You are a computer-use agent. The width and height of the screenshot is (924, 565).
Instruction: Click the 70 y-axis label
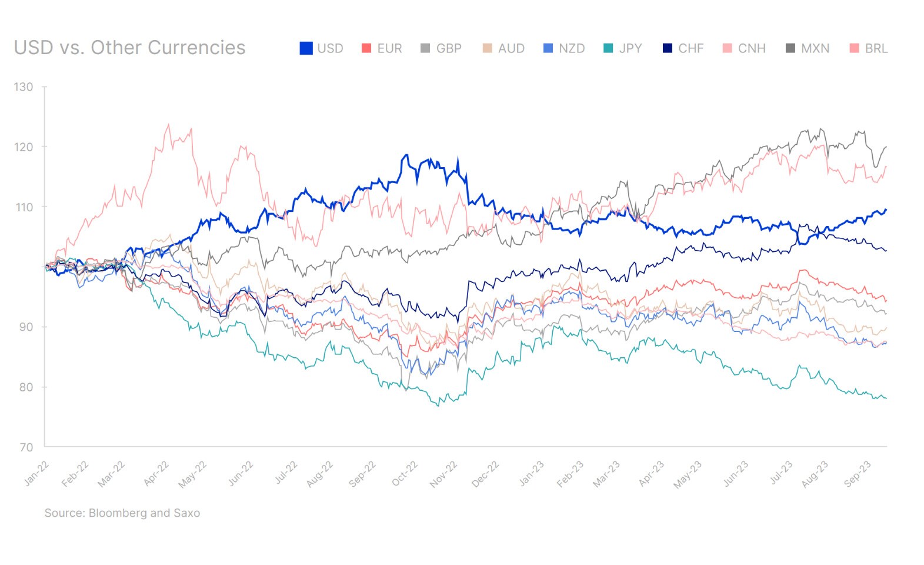[26, 447]
